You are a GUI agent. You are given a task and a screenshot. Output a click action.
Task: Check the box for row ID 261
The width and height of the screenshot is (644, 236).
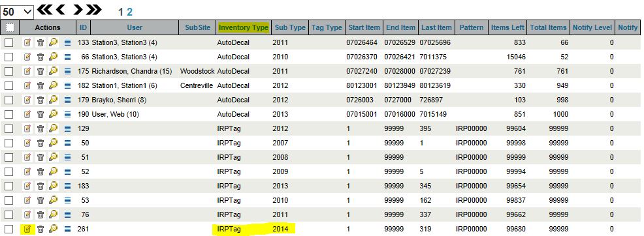pos(9,229)
